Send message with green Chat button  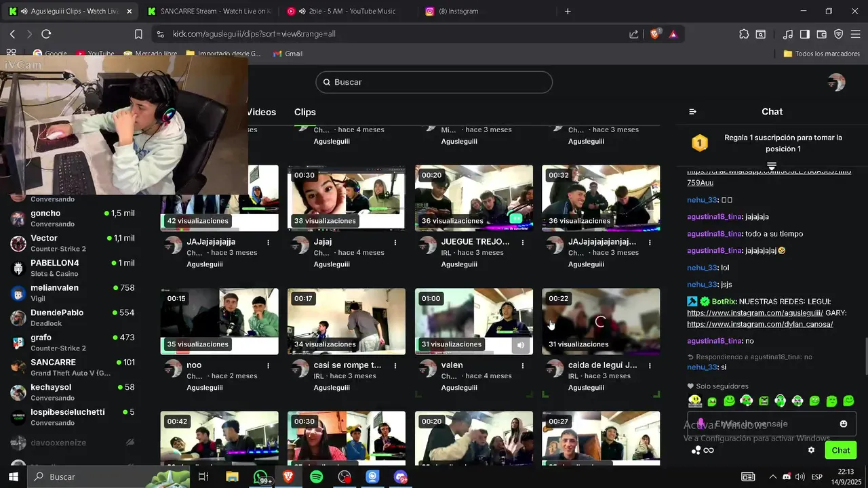841,450
